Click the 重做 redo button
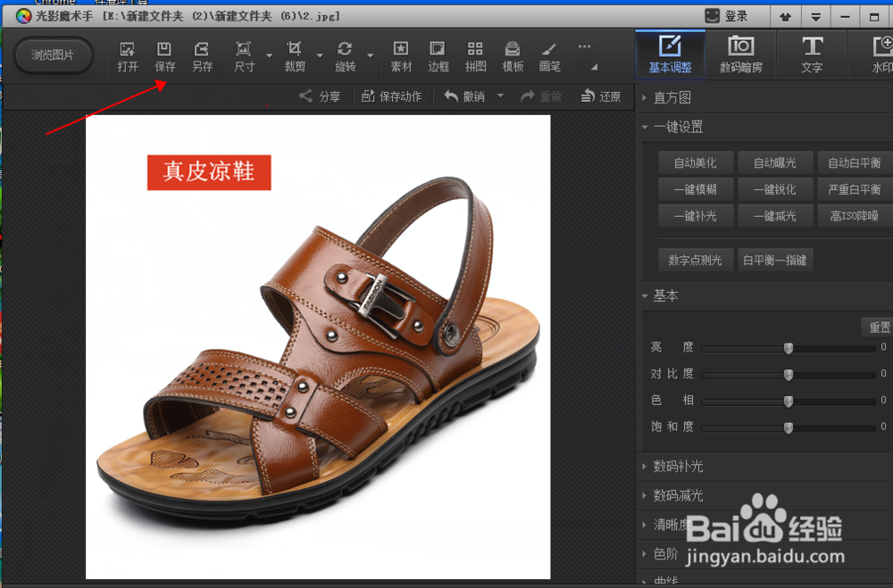This screenshot has height=588, width=893. point(541,96)
